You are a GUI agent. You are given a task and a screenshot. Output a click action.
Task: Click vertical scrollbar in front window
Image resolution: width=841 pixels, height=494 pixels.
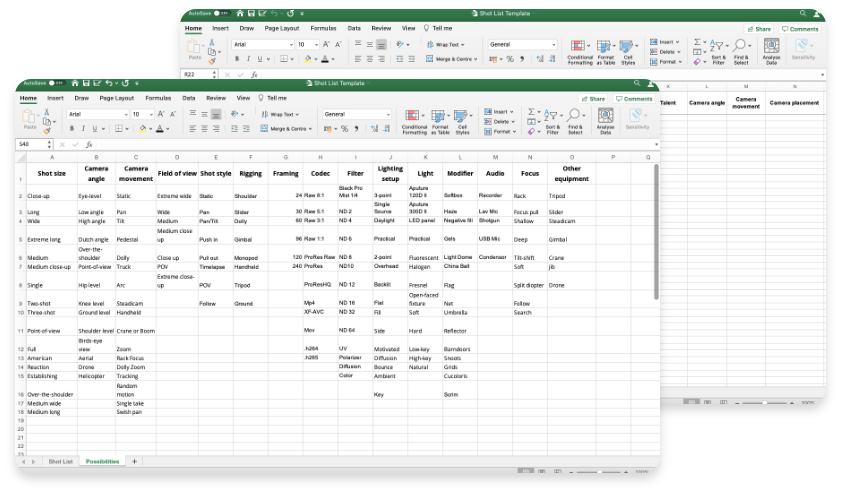coord(656,232)
